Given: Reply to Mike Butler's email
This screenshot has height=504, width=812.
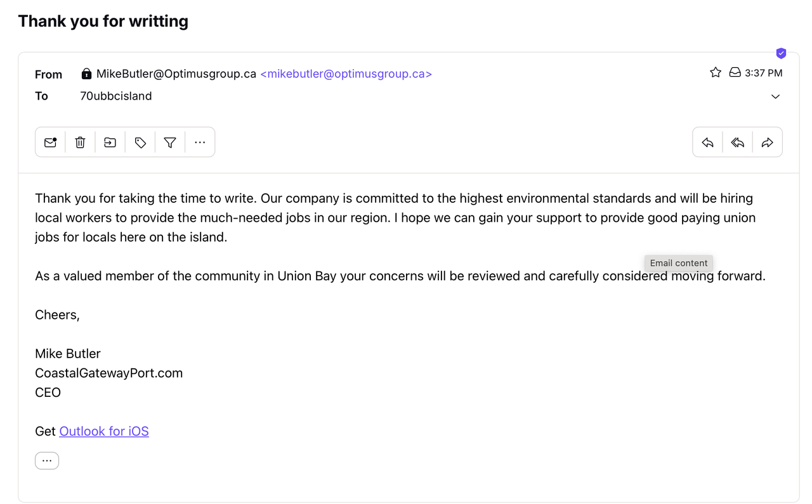Looking at the screenshot, I should click(707, 143).
